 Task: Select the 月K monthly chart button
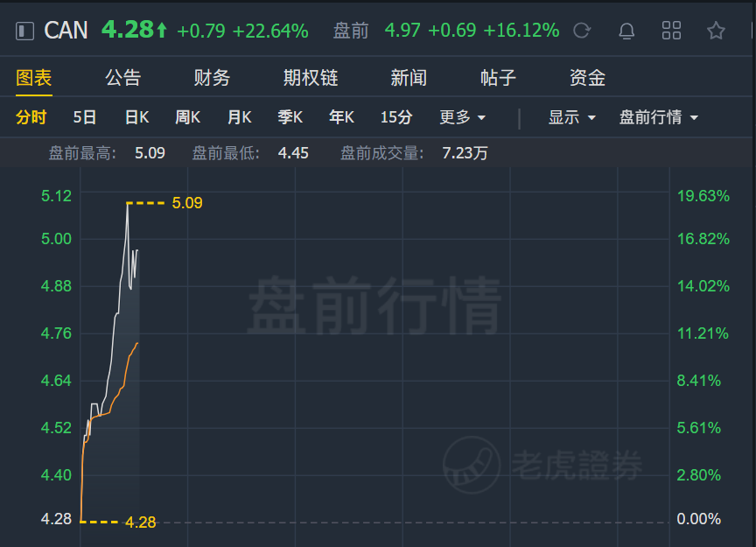tap(239, 117)
